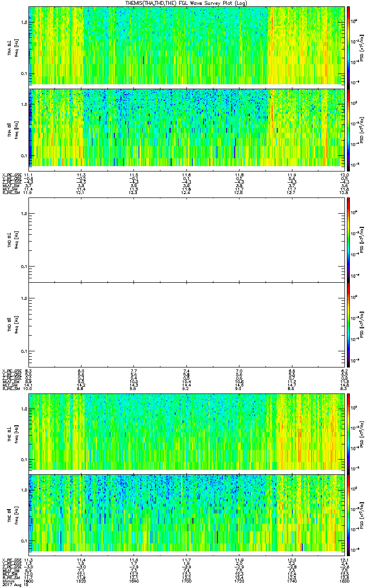Click the PSD color bar beside THD B-perpendicular
Viewport: 368px width, 588px height.
click(348, 240)
